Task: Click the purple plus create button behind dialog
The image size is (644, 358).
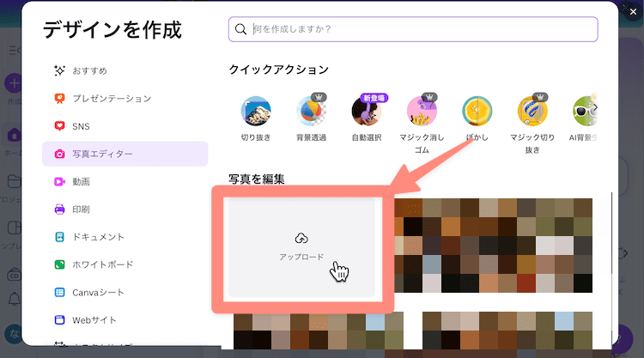Action: tap(13, 83)
